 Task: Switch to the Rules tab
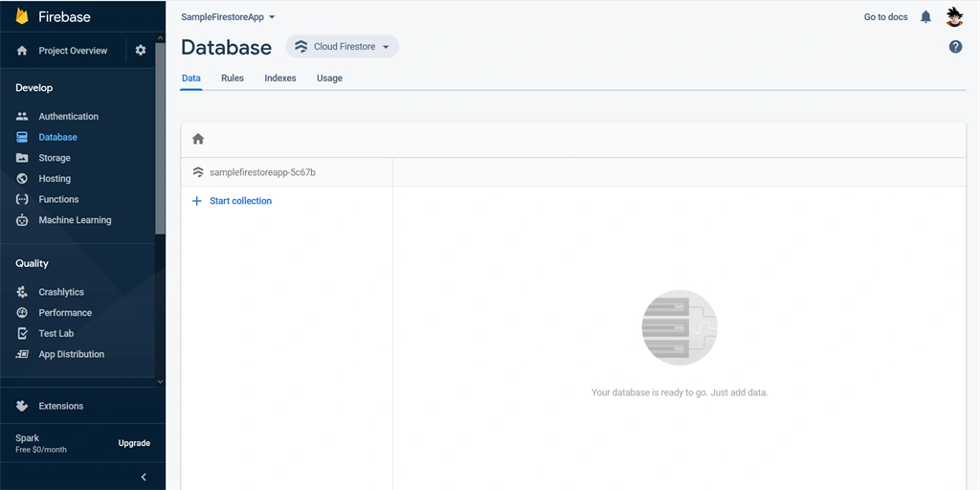tap(233, 78)
